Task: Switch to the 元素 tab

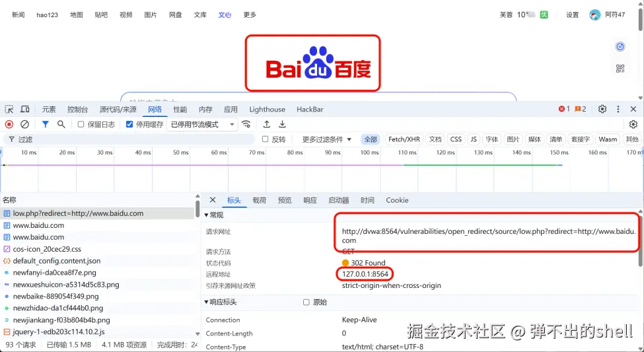Action: tap(49, 109)
